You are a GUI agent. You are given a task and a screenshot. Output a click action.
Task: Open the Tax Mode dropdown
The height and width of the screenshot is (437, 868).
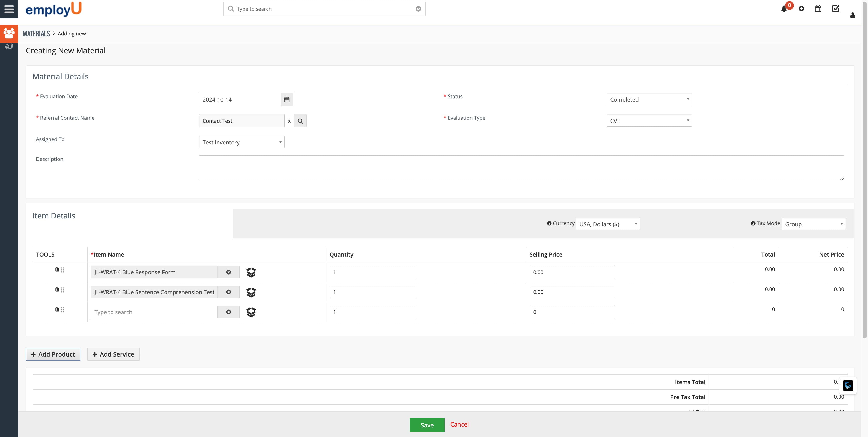point(813,224)
